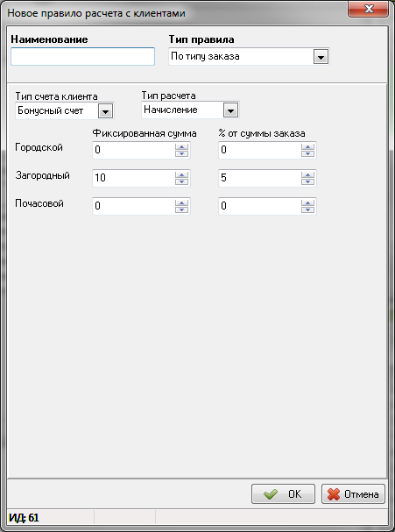395x532 pixels.
Task: Increase Городской fixed sum with up arrow
Action: click(181, 146)
